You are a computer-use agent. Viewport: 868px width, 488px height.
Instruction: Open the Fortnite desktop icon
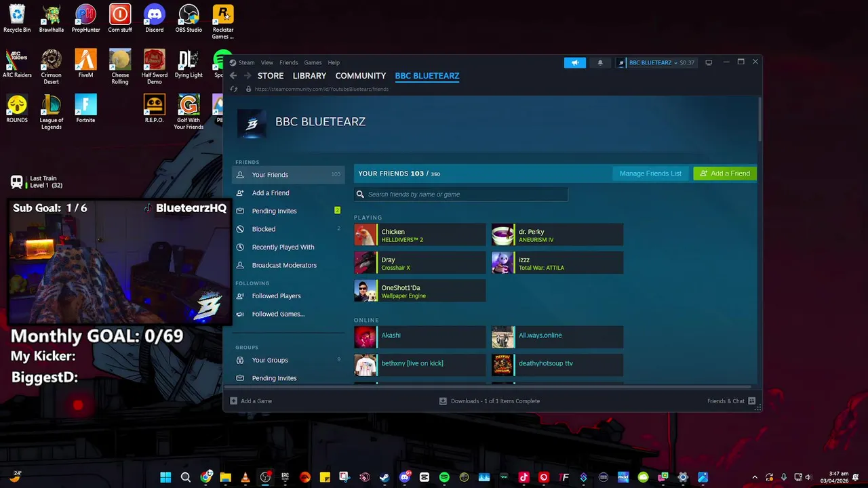point(85,108)
